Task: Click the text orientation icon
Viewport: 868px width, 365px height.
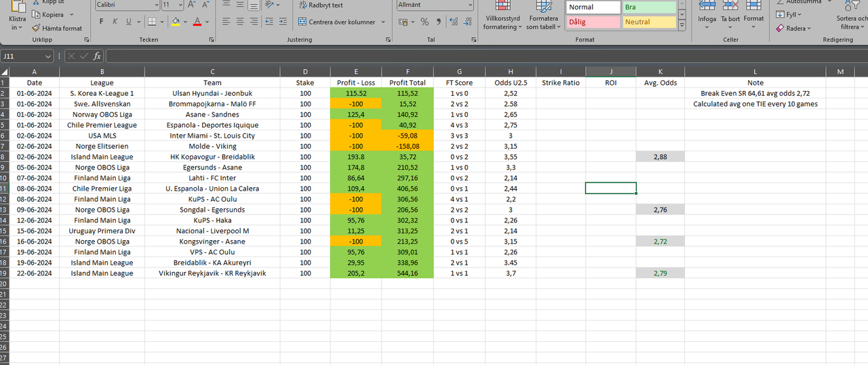Action: [x=271, y=5]
